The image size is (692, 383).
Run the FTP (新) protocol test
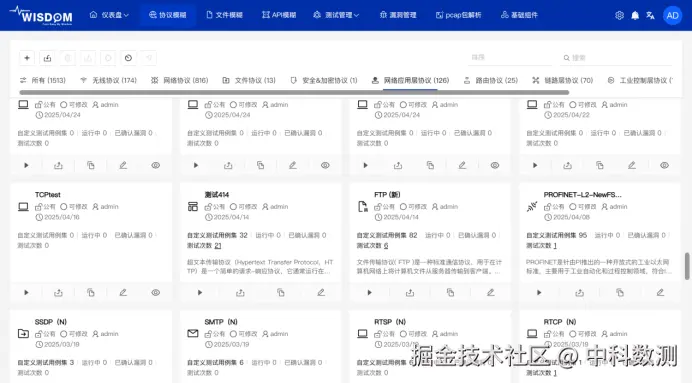(369, 293)
